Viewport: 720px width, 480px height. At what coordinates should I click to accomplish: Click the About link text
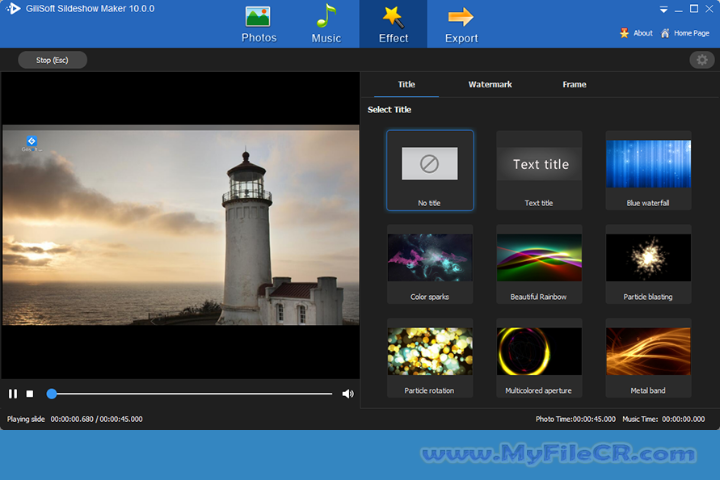point(643,33)
